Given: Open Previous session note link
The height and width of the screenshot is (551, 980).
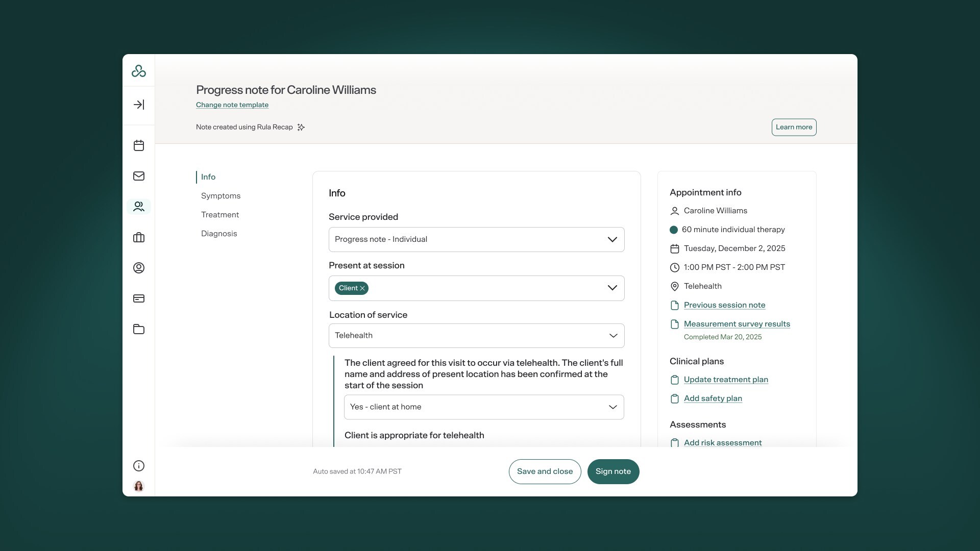Looking at the screenshot, I should point(724,305).
